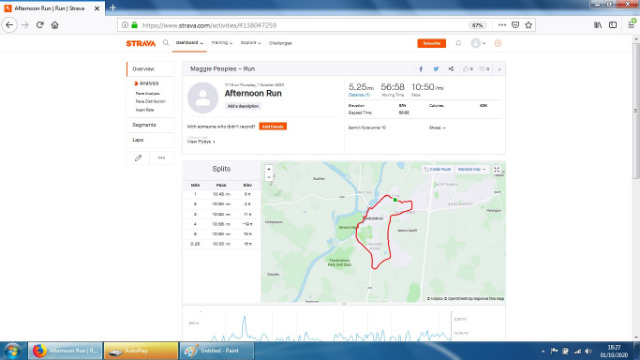Open the Standard Map style dropdown
This screenshot has height=360, width=640.
coord(471,169)
